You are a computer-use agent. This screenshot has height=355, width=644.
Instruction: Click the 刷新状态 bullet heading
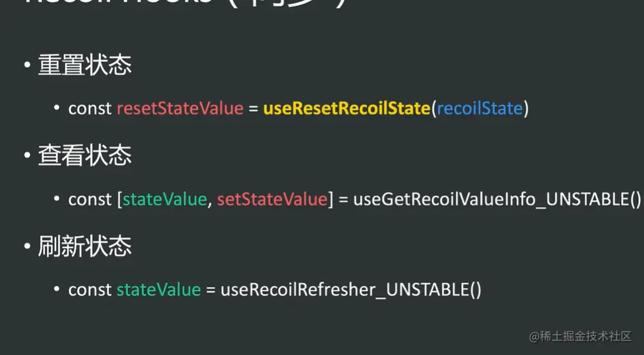click(84, 247)
